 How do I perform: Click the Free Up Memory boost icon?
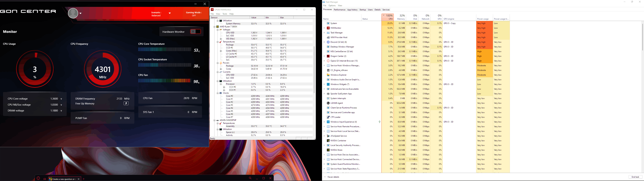pyautogui.click(x=126, y=104)
